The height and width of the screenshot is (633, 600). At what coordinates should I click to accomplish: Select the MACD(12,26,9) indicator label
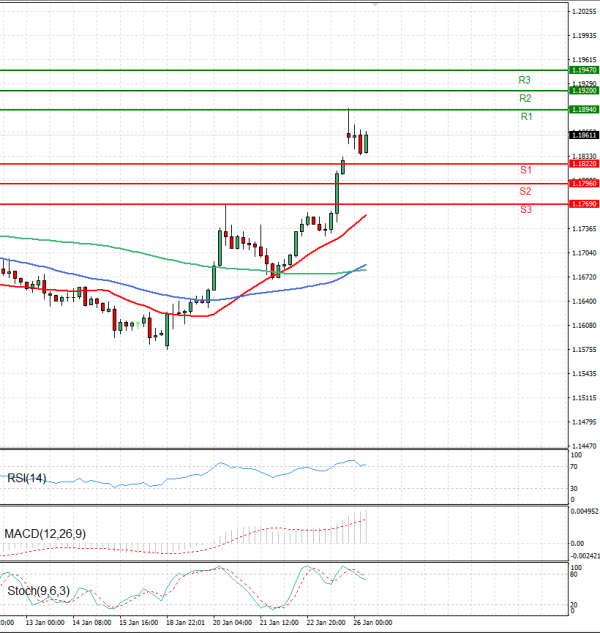click(x=45, y=534)
